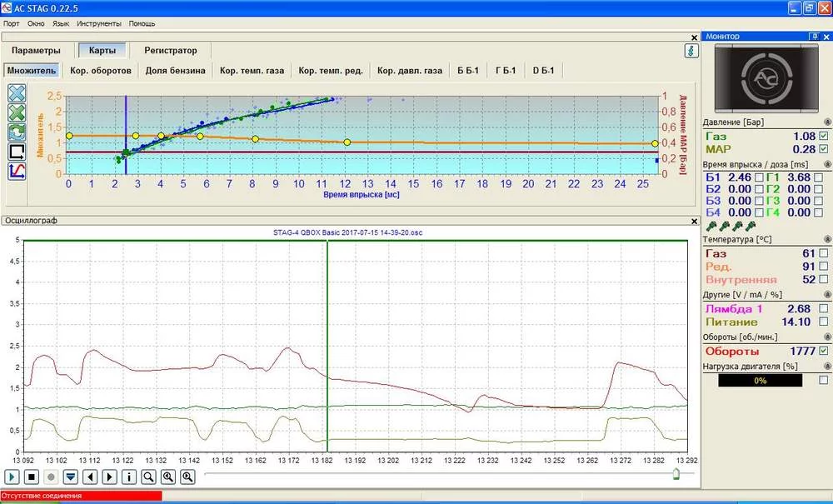Enable the Г1 injection time checkbox
The height and width of the screenshot is (504, 833).
819,177
